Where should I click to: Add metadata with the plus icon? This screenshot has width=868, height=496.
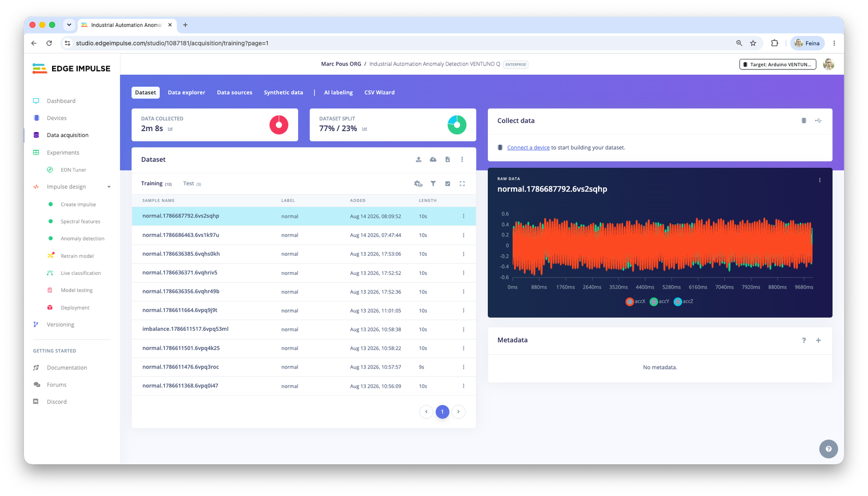(x=819, y=340)
